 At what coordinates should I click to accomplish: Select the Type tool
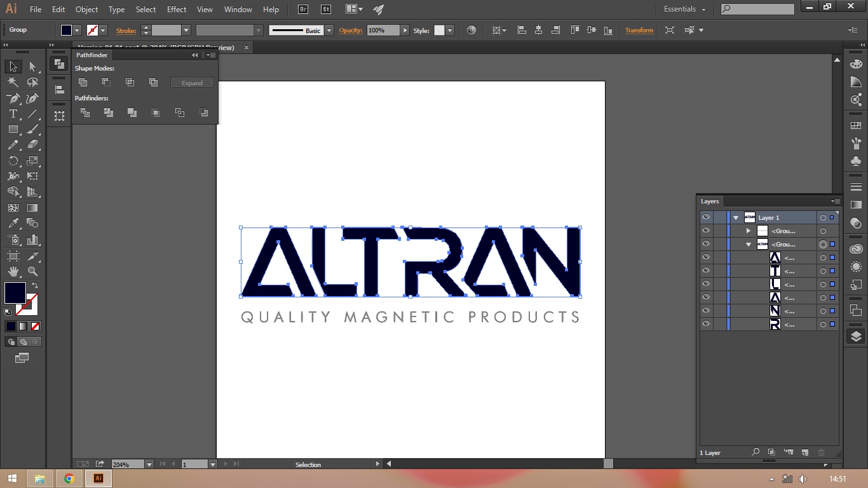click(x=13, y=114)
